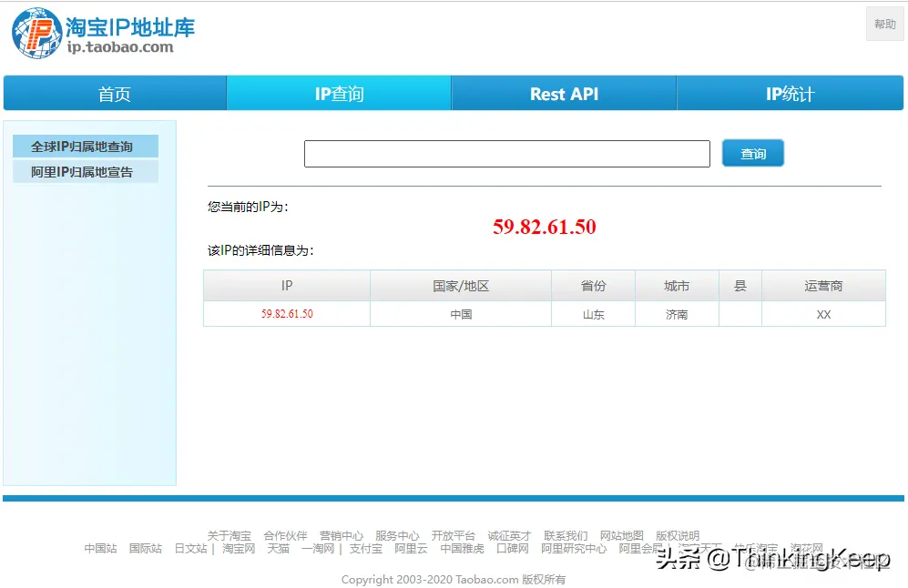Screen dimensions: 908x588
Task: Open the 网站地图 footer link
Action: [624, 535]
